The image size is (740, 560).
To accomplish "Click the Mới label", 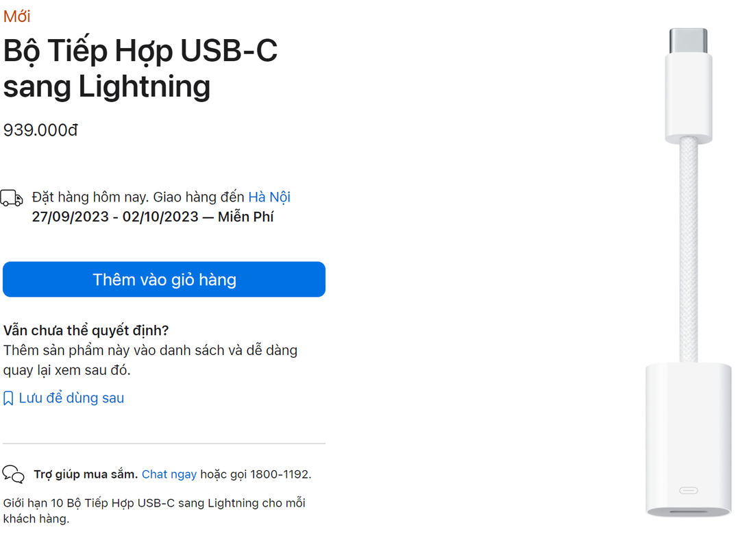I will (16, 16).
